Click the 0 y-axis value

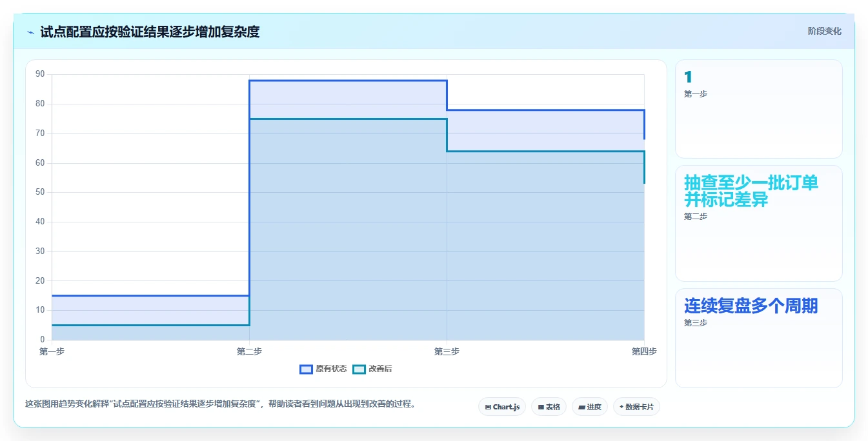pos(43,340)
